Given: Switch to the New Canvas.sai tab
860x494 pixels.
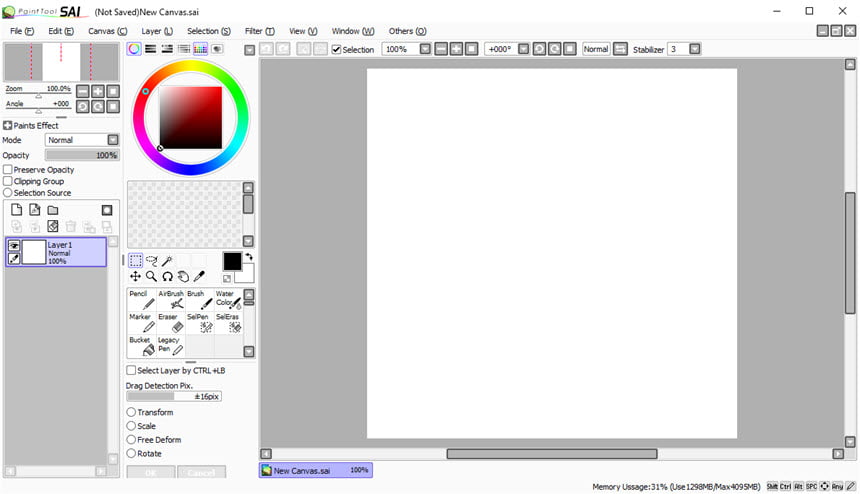Looking at the screenshot, I should pyautogui.click(x=316, y=470).
